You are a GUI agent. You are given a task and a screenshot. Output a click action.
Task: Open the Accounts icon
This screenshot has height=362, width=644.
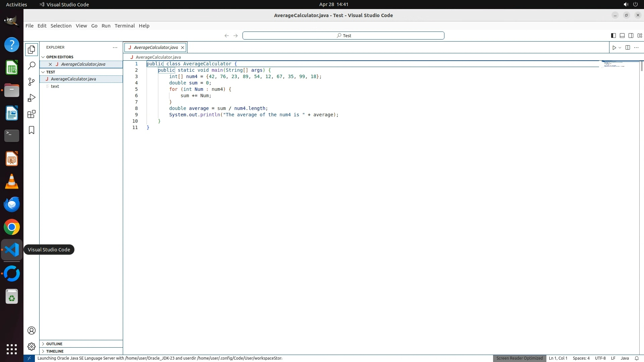(32, 330)
